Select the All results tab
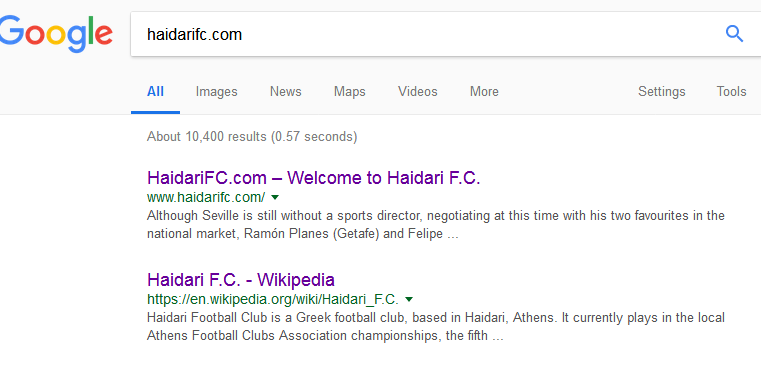Image resolution: width=761 pixels, height=365 pixels. click(155, 91)
